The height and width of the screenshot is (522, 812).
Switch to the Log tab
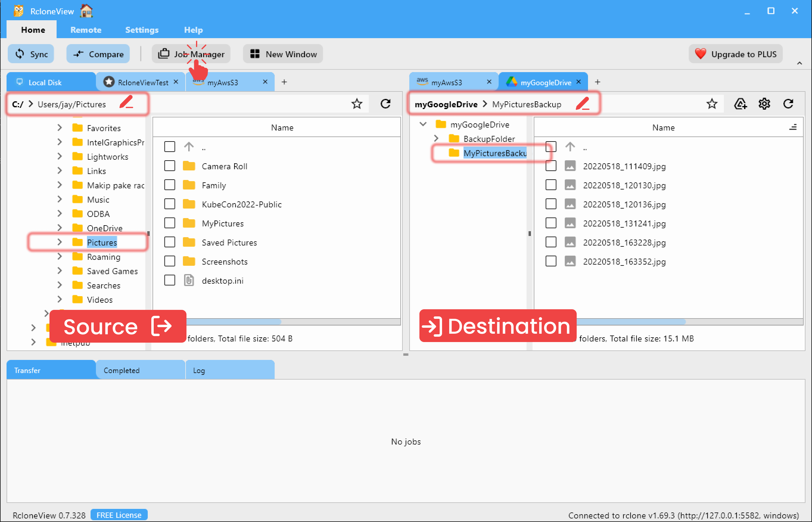tap(230, 370)
